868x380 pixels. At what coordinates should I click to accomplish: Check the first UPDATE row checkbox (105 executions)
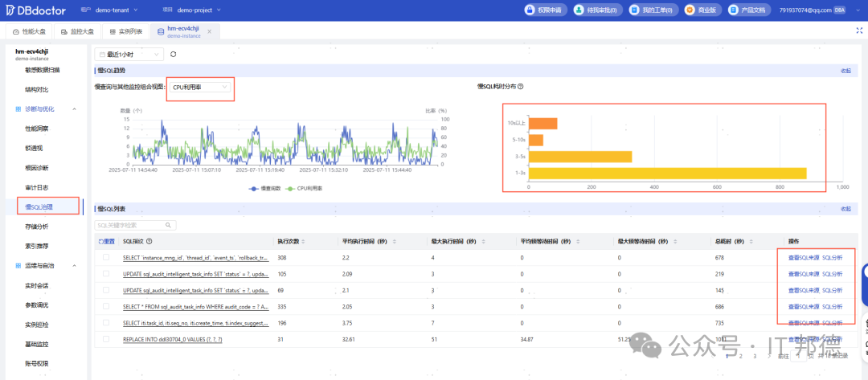106,274
